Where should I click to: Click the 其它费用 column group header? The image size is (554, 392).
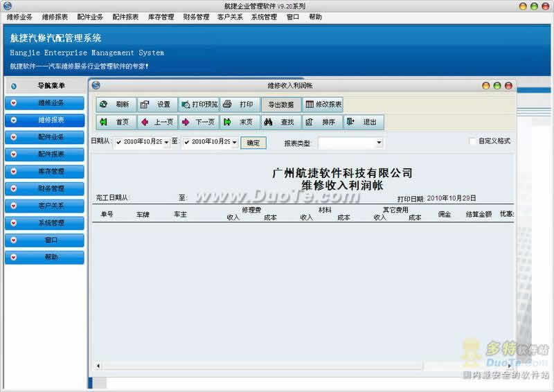(x=395, y=210)
